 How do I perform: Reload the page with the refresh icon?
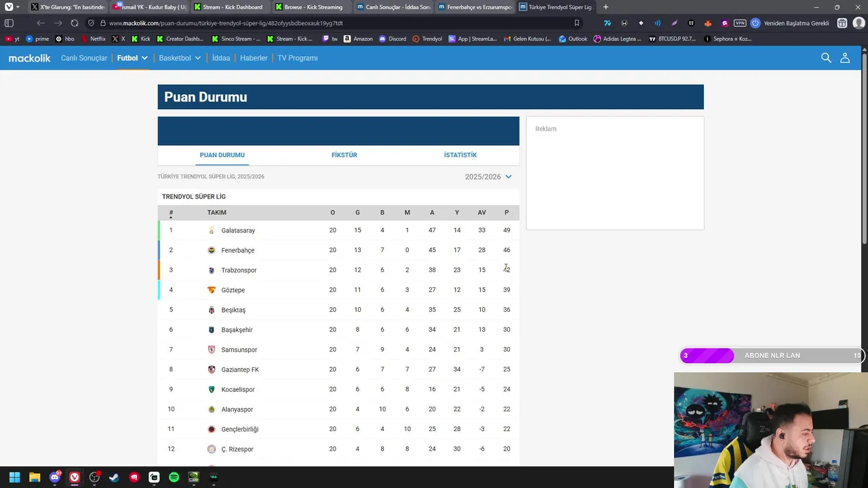(x=75, y=23)
